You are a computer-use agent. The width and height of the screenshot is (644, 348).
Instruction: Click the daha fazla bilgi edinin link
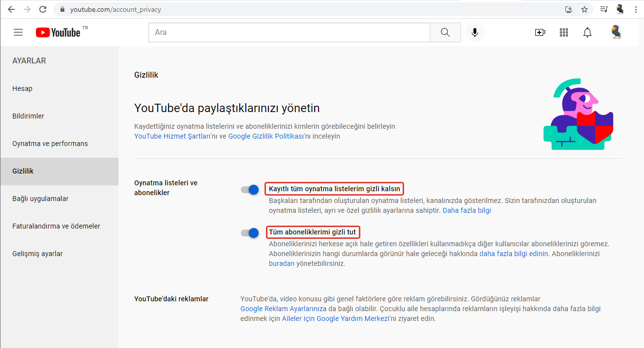(x=513, y=254)
